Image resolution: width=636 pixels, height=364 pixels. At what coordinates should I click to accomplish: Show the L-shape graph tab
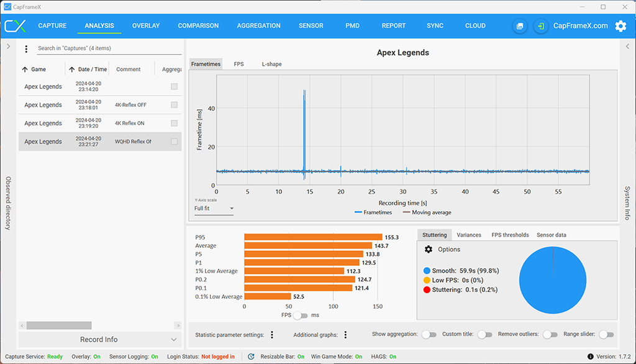[x=272, y=64]
